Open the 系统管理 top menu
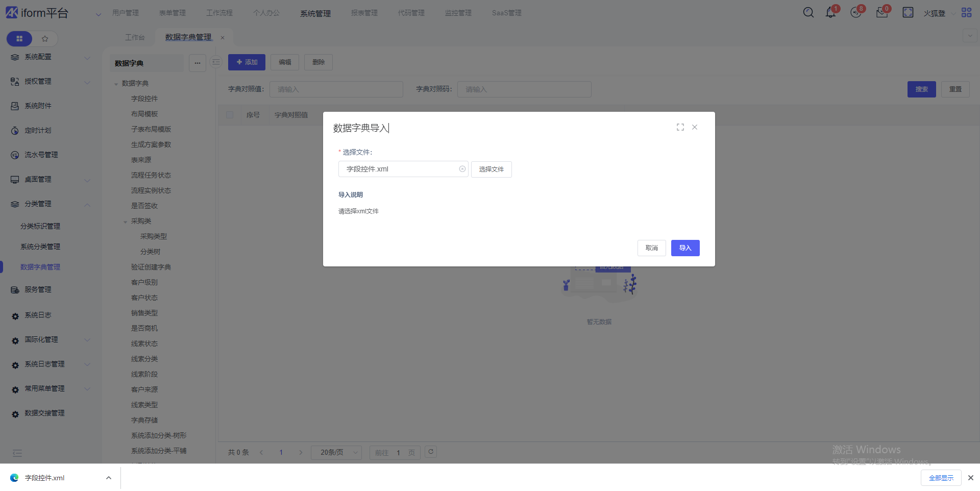 (x=315, y=13)
